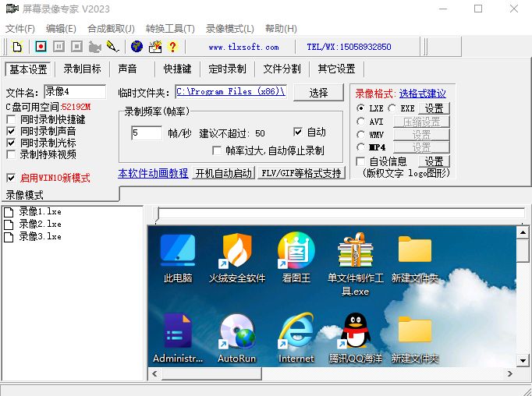Click the yellow question mark help icon
Image resolution: width=532 pixels, height=396 pixels.
pyautogui.click(x=172, y=47)
